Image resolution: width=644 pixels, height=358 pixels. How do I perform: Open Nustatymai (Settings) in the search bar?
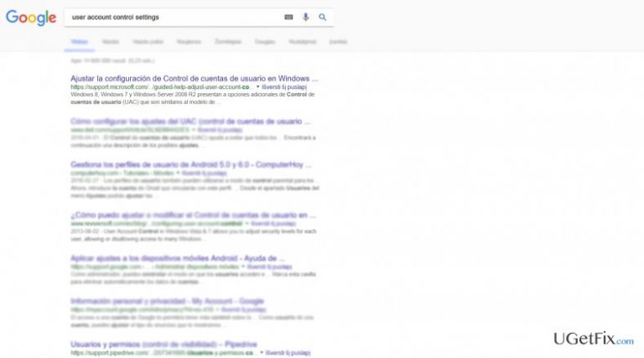[x=302, y=42]
